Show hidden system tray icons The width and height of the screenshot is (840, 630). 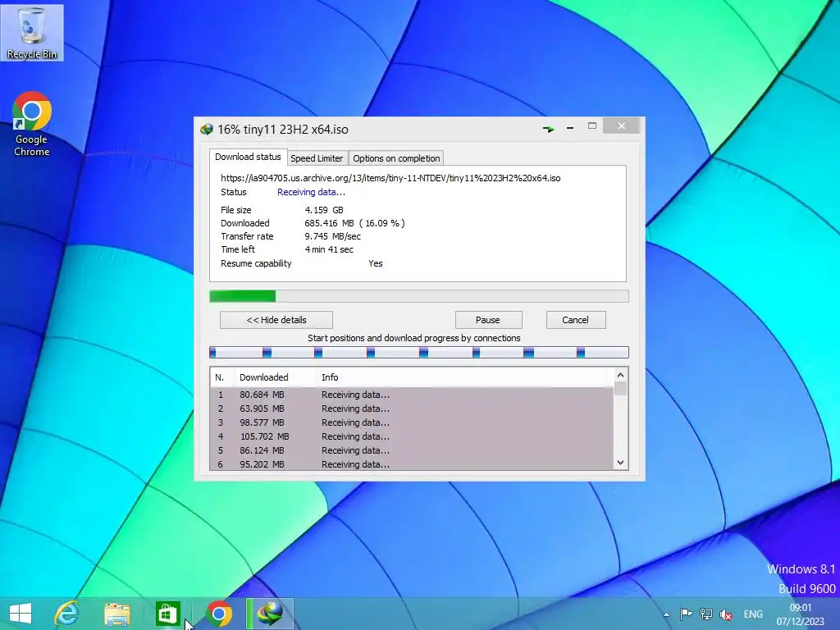666,614
